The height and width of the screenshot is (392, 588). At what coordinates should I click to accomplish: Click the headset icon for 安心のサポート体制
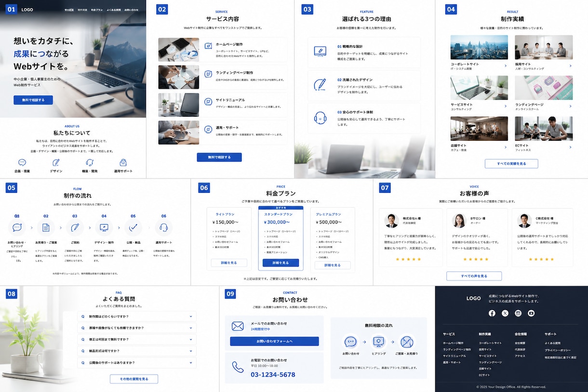tap(321, 117)
